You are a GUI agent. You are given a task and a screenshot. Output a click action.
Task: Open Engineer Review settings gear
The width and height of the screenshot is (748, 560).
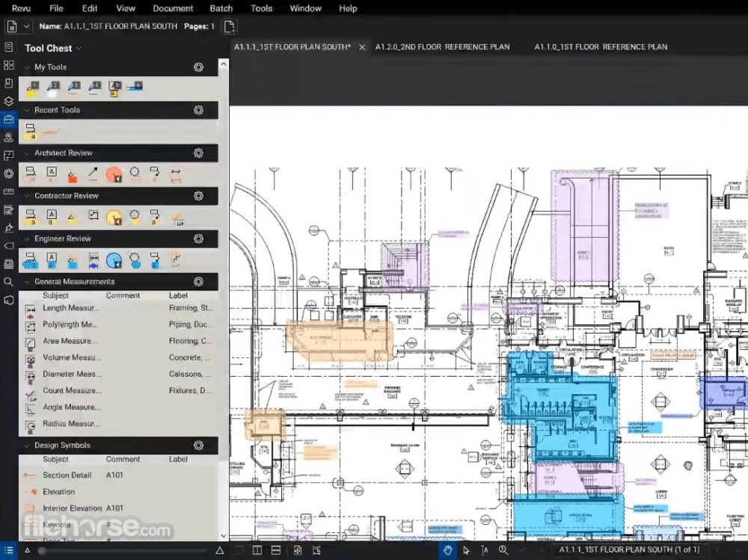(x=198, y=239)
